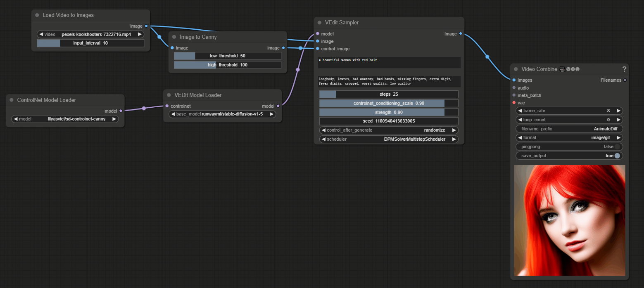Viewport: 644px width, 288px height.
Task: Open the ControlNet model combo lllyasviel/sd-controlnet-canny
Action: [x=65, y=119]
